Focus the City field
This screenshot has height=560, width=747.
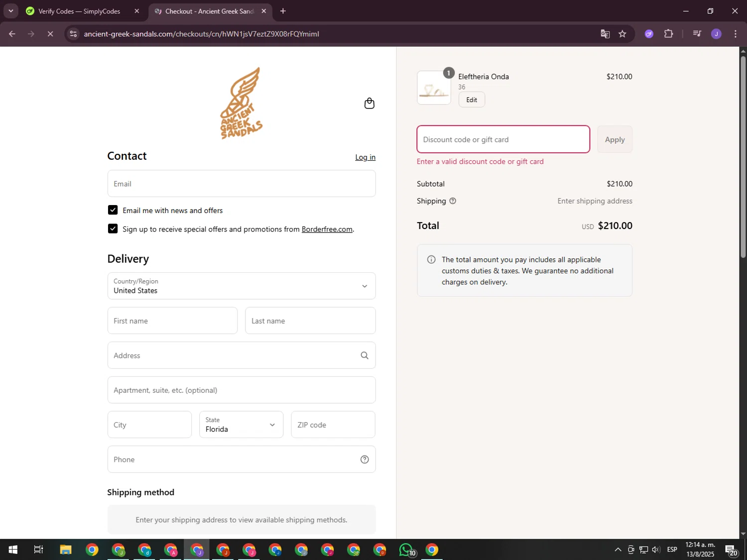point(149,425)
